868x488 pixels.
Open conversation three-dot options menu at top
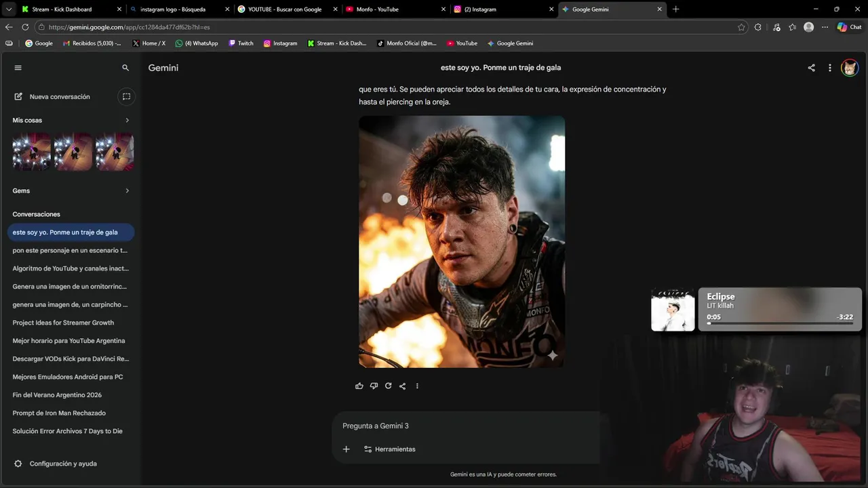click(x=829, y=68)
